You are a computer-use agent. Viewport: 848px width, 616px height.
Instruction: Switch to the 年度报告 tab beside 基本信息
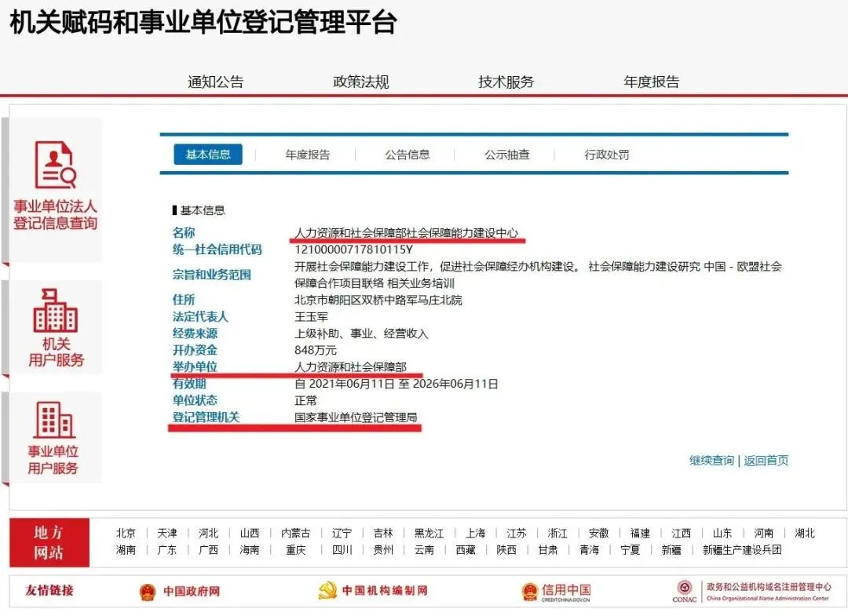(x=307, y=155)
